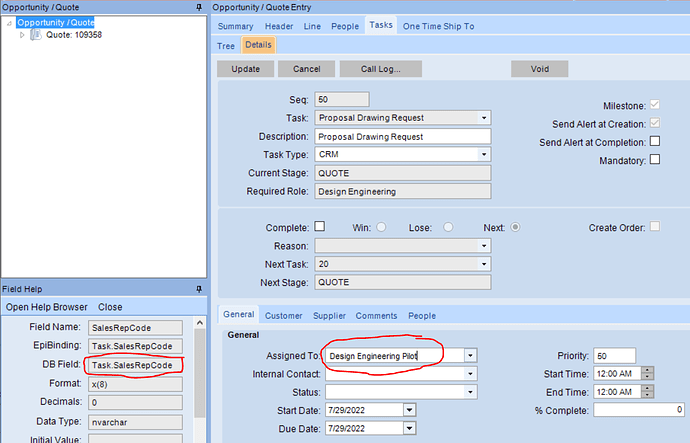Click the Field Name value SalesRepCode
The image size is (690, 443).
point(135,328)
